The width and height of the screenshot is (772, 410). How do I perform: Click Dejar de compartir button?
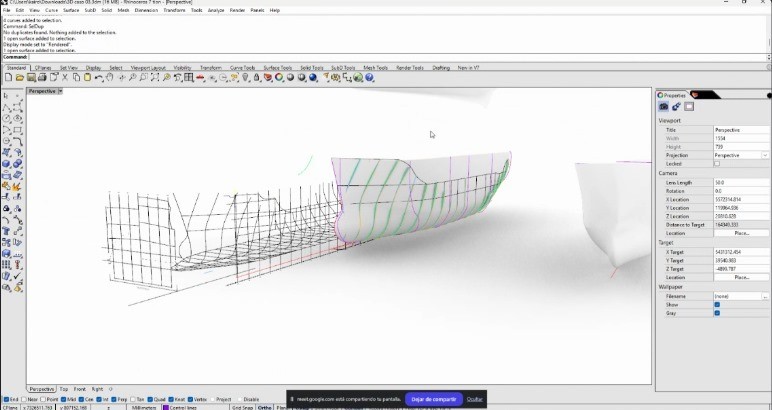434,399
